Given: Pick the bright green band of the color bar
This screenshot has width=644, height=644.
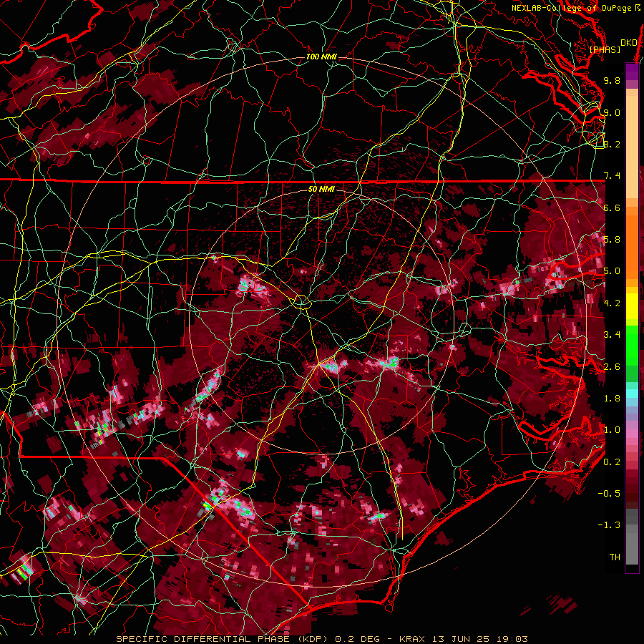Looking at the screenshot, I should point(632,344).
